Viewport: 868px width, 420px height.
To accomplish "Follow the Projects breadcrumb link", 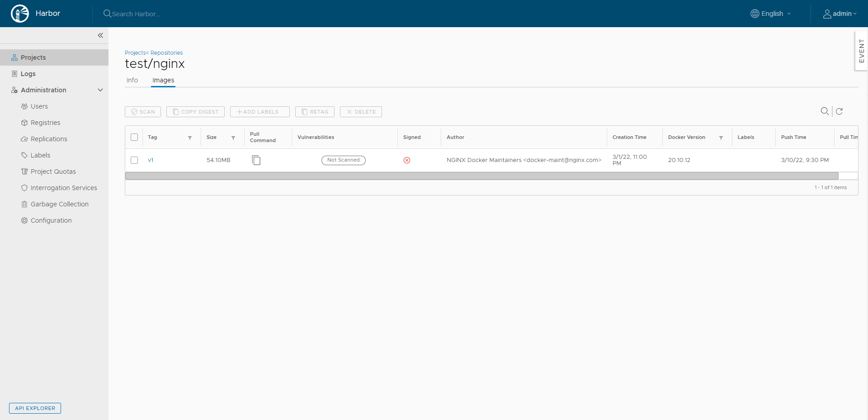I will (135, 53).
